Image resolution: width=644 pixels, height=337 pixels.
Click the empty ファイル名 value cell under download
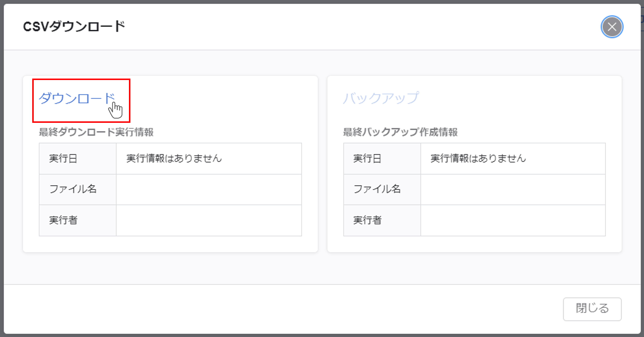point(209,190)
